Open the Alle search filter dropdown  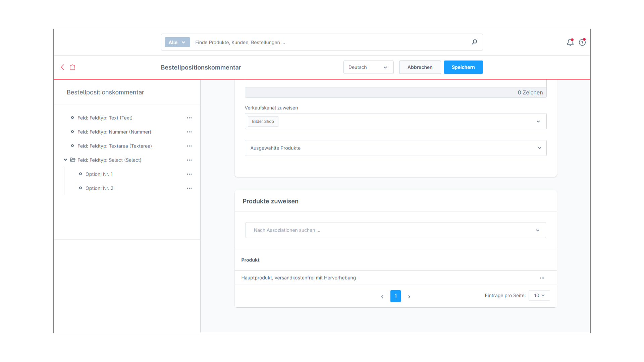point(177,42)
